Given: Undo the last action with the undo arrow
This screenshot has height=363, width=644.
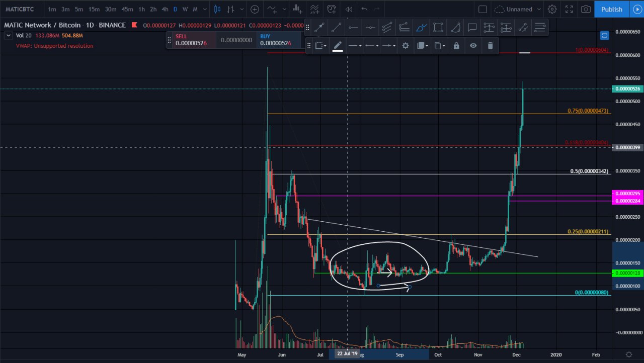Looking at the screenshot, I should tap(365, 9).
